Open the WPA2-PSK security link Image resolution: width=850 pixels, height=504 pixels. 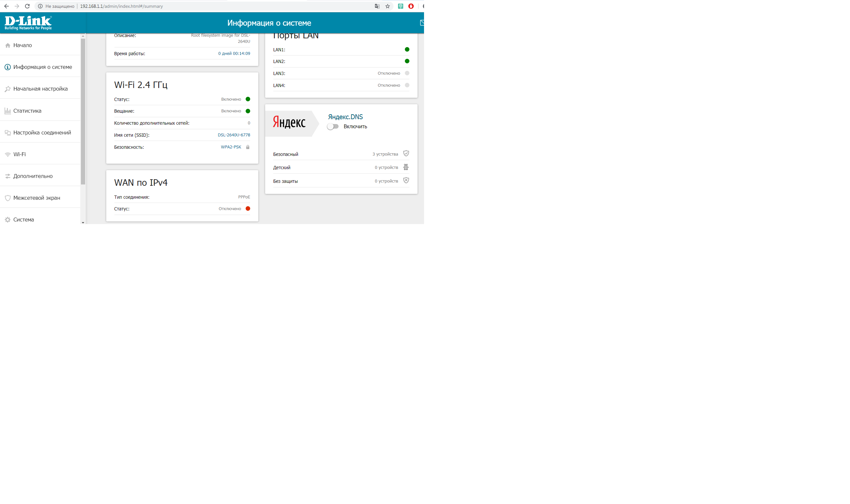231,147
